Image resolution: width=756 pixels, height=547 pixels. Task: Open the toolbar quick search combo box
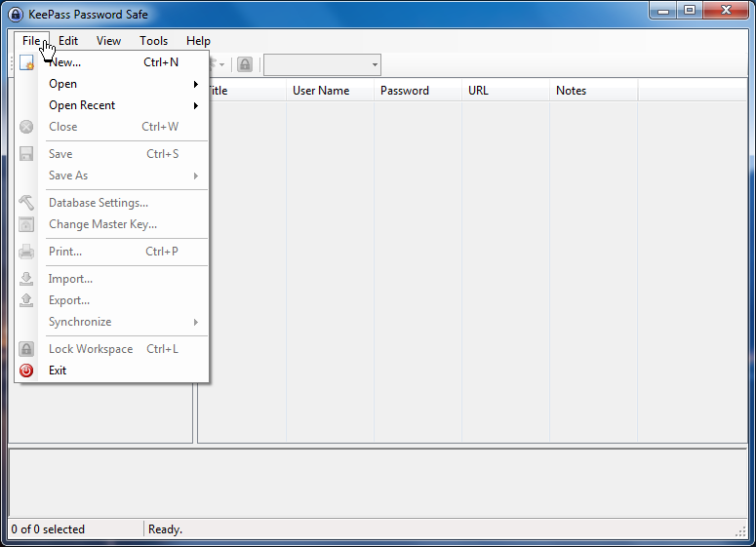tap(322, 64)
